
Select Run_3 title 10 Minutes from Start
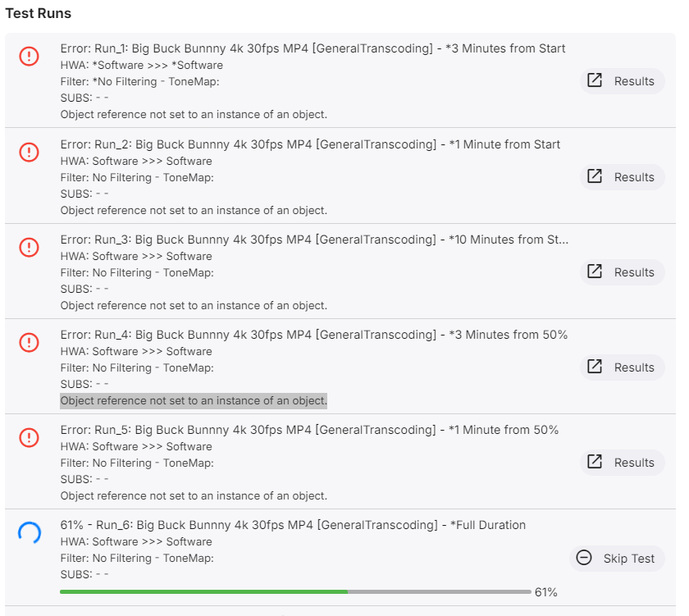[509, 240]
